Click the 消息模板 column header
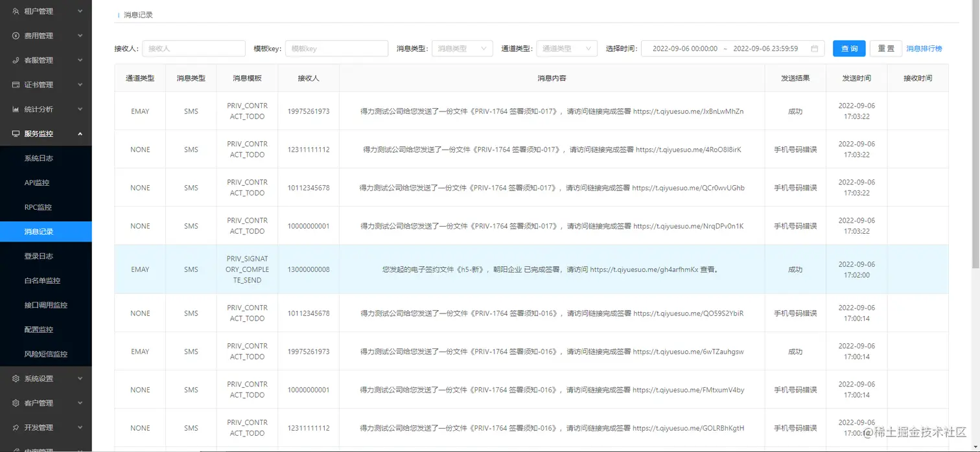980x452 pixels. click(248, 78)
